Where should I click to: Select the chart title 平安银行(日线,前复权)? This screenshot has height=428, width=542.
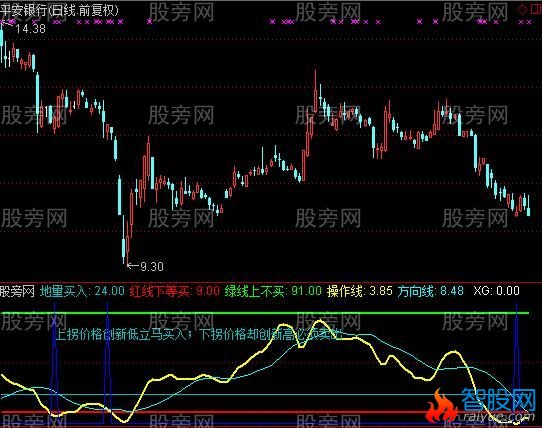coord(59,10)
